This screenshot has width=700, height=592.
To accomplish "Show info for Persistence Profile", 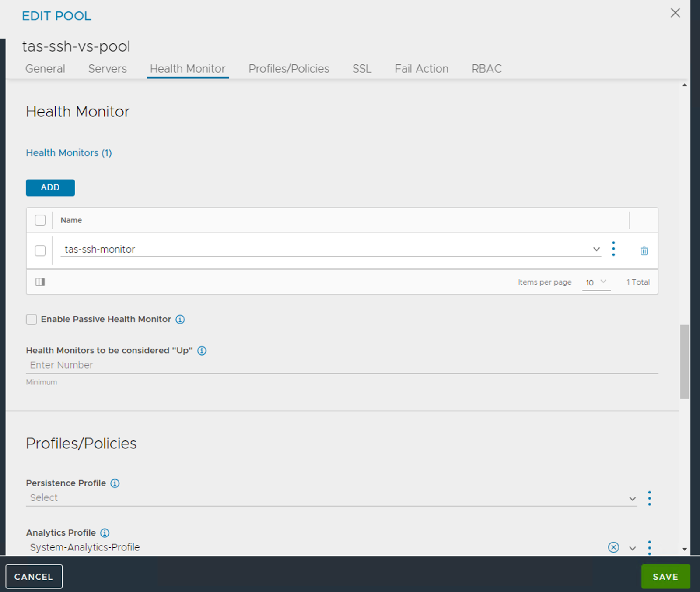I will click(x=115, y=483).
